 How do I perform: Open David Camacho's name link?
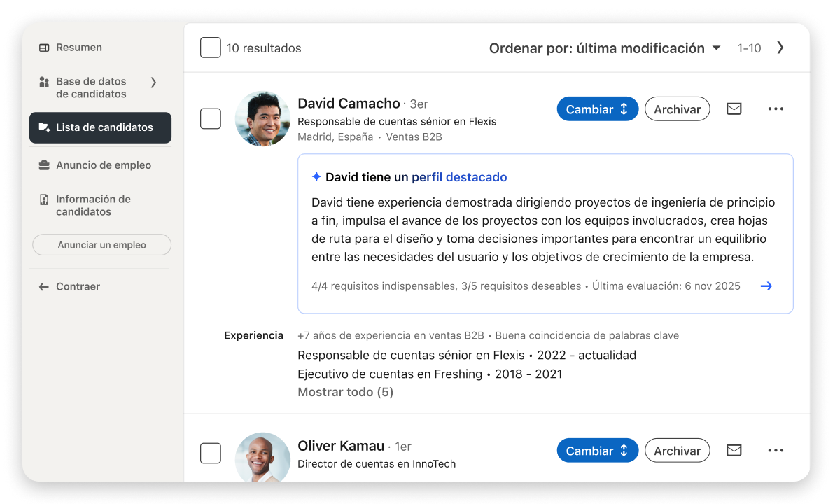pos(349,103)
